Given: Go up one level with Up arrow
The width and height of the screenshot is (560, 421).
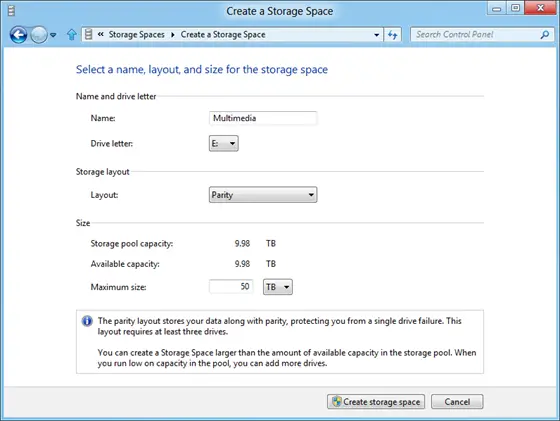Looking at the screenshot, I should (71, 35).
